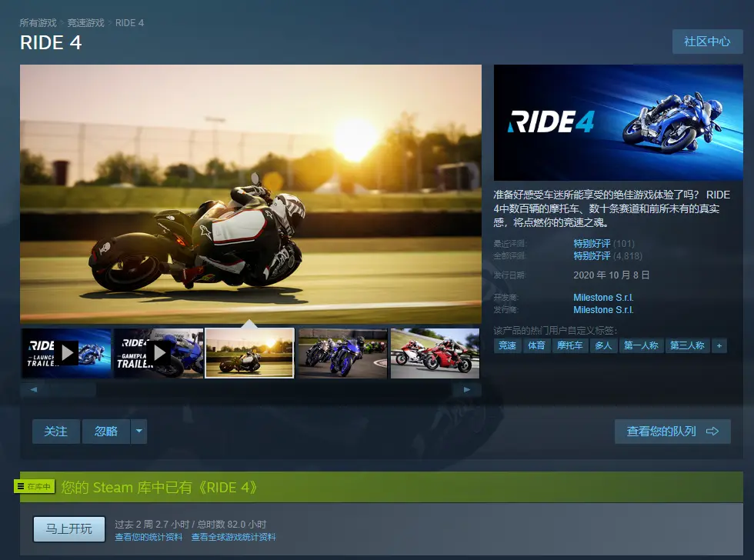Open the 所有游戏 breadcrumb link
Screen dimensions: 754x560
(x=38, y=22)
